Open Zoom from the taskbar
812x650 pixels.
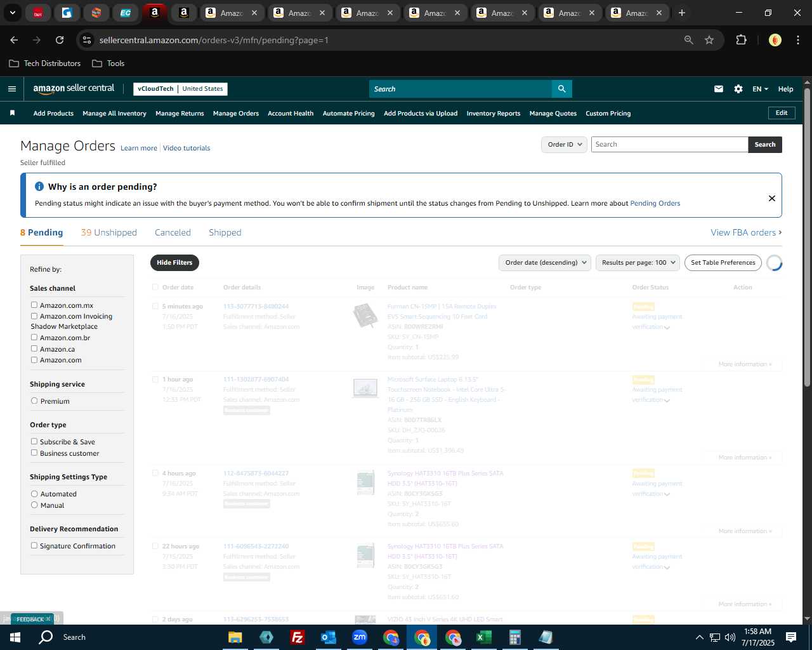(x=360, y=637)
